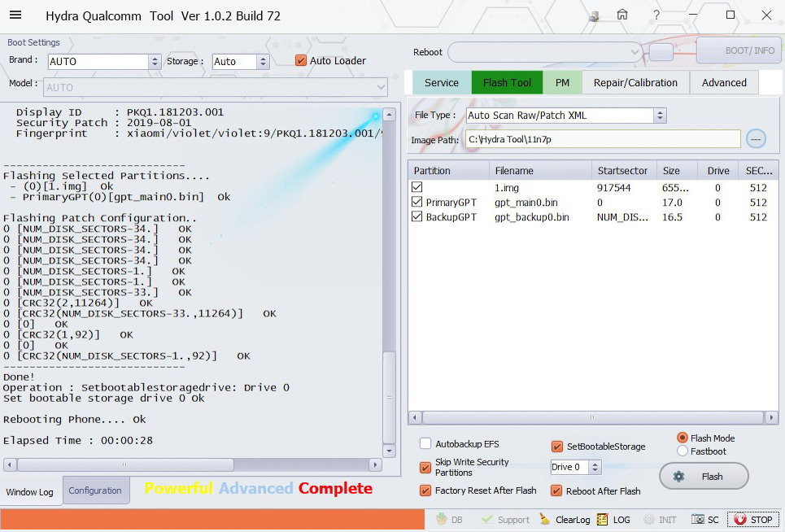The image size is (785, 532).
Task: Toggle Skip Write Security Partitions
Action: [425, 468]
